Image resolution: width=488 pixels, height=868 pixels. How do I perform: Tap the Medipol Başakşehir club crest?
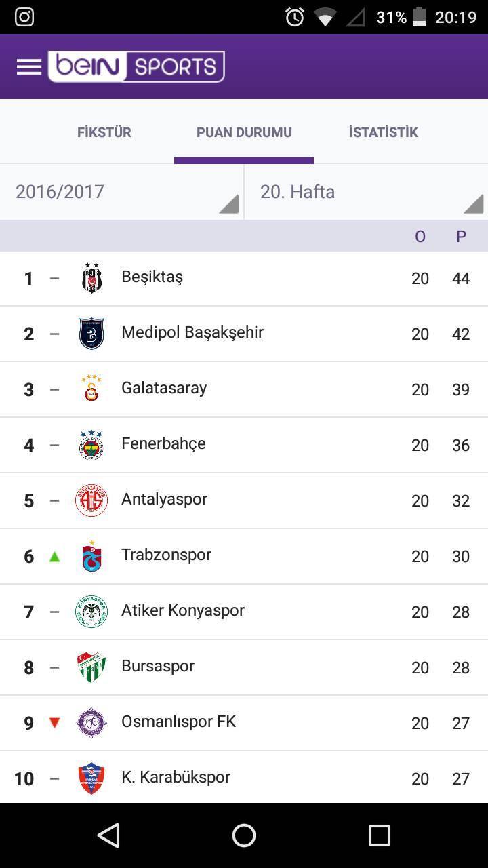(91, 334)
